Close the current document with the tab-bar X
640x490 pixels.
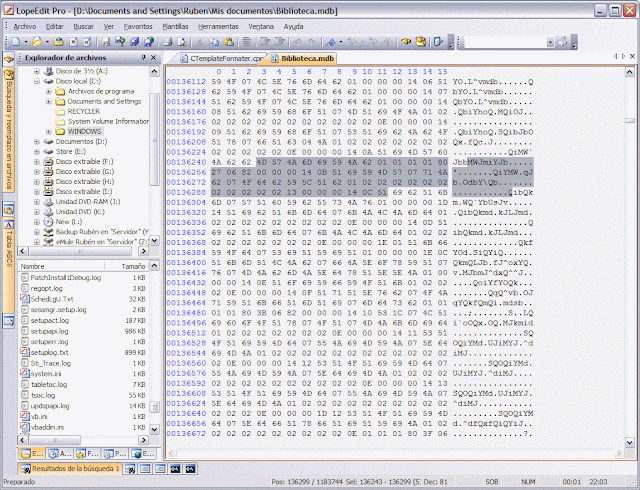[x=633, y=56]
